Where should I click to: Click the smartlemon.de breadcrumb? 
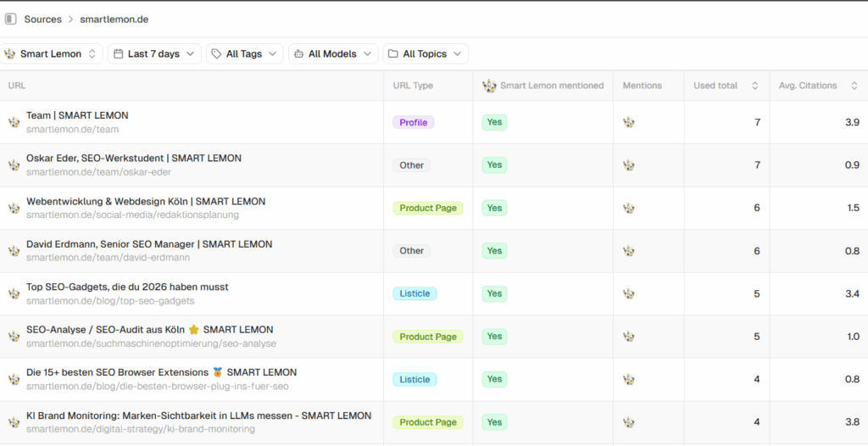click(114, 20)
